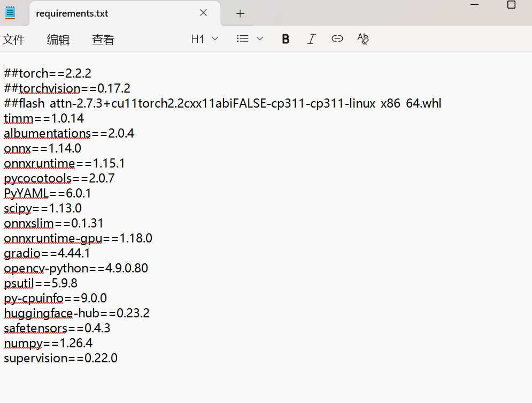Viewport: 532px width, 403px height.
Task: Toggle italic formatting
Action: [x=312, y=39]
